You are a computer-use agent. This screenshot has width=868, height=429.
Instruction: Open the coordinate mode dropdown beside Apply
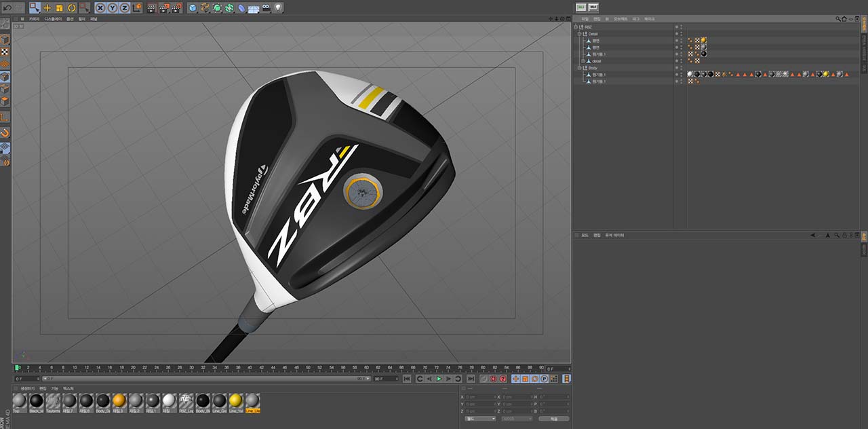[x=517, y=419]
